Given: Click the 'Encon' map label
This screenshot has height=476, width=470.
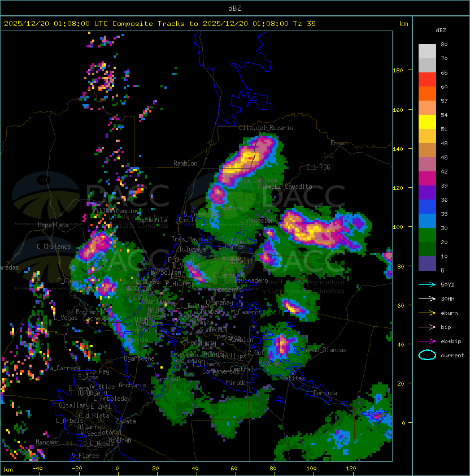Looking at the screenshot, I should point(339,143).
